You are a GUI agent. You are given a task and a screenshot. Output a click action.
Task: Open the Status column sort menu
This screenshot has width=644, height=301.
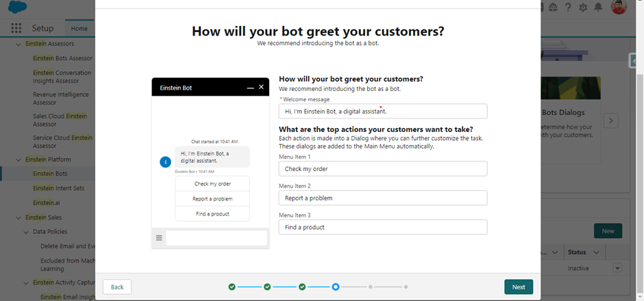point(596,252)
